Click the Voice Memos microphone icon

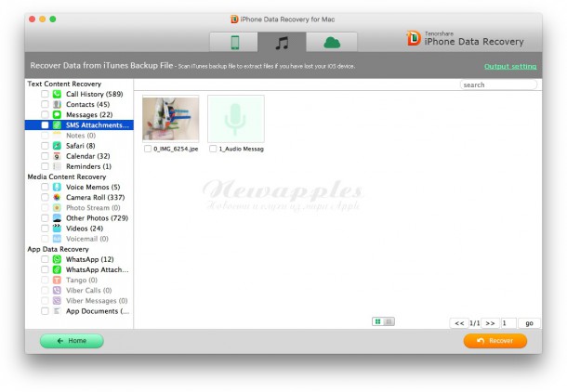click(57, 187)
